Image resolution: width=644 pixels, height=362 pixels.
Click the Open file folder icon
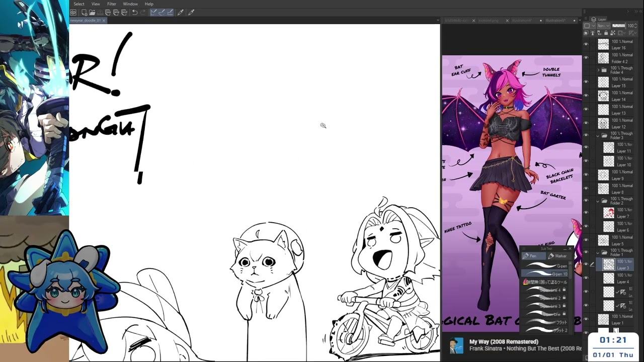click(92, 12)
